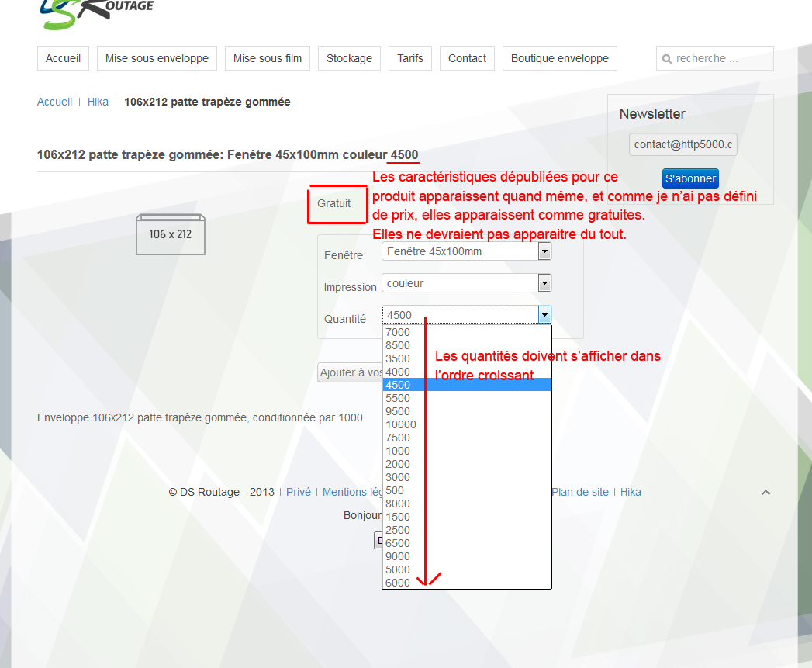Screen dimensions: 812x668
Task: Select highlighted quantity 4500 option
Action: (x=467, y=385)
